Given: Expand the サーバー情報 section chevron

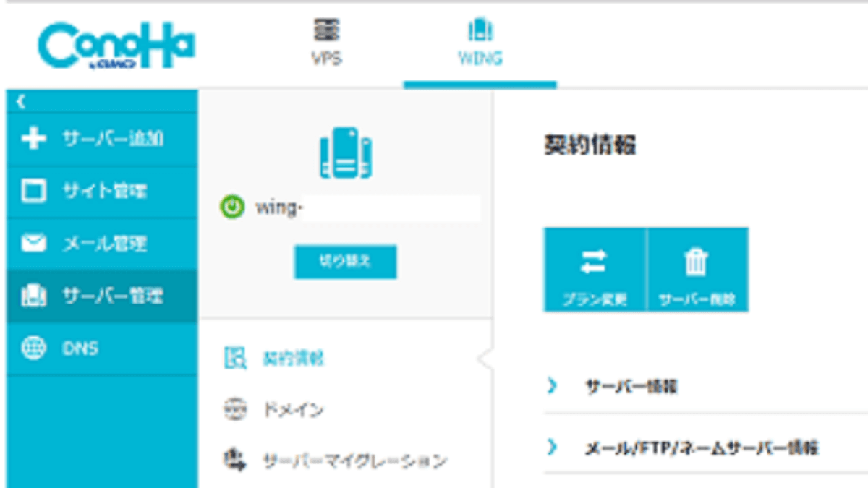Looking at the screenshot, I should pos(553,386).
